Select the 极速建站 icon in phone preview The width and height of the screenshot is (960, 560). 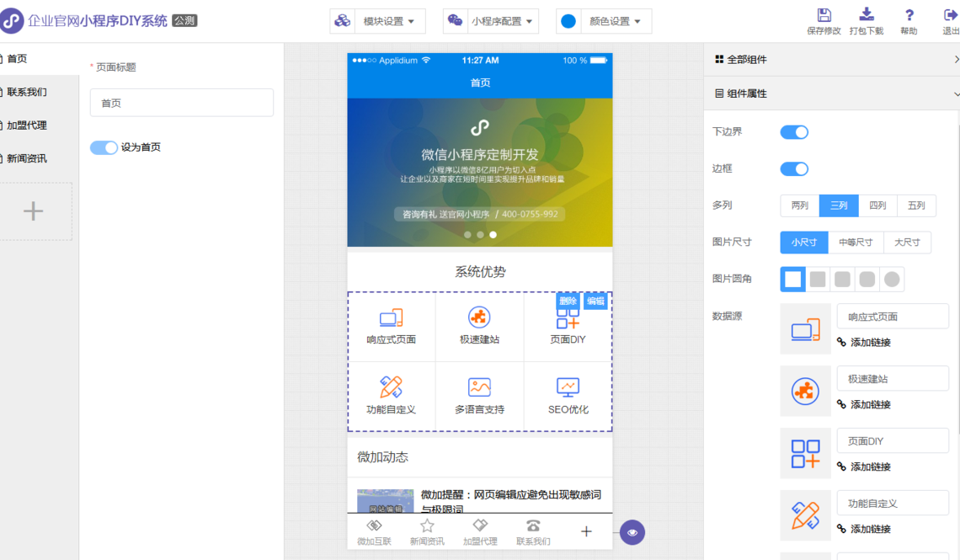click(479, 317)
